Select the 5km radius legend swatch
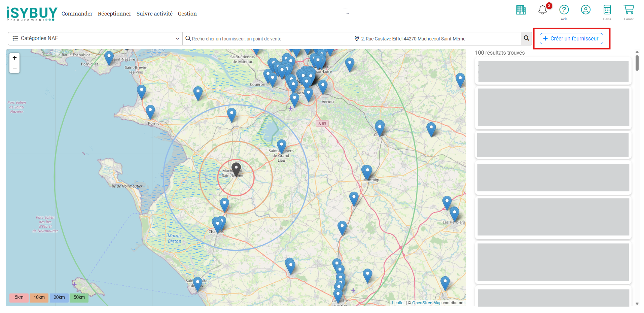The width and height of the screenshot is (644, 313). (x=19, y=298)
